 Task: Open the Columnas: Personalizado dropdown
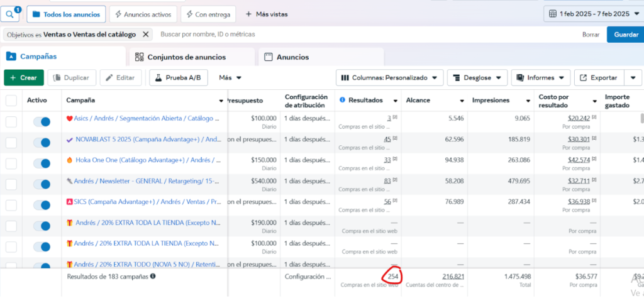389,78
